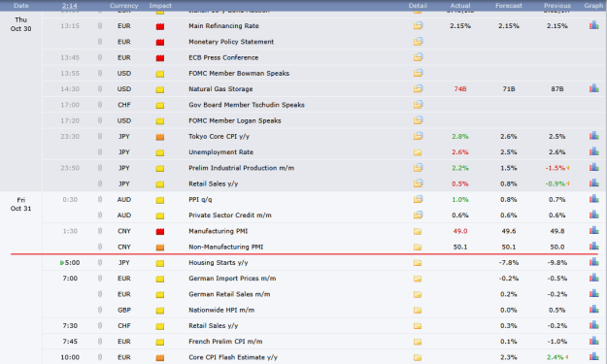Toggle alert icon for Manufacturing PMI row
607x364 pixels.
coord(100,231)
